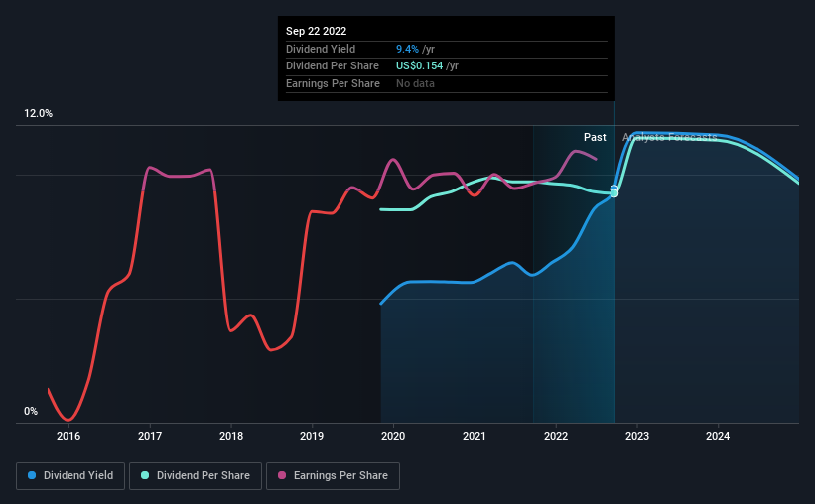The width and height of the screenshot is (815, 504).
Task: Click the tooltip Dividend Yield row label
Action: [321, 49]
